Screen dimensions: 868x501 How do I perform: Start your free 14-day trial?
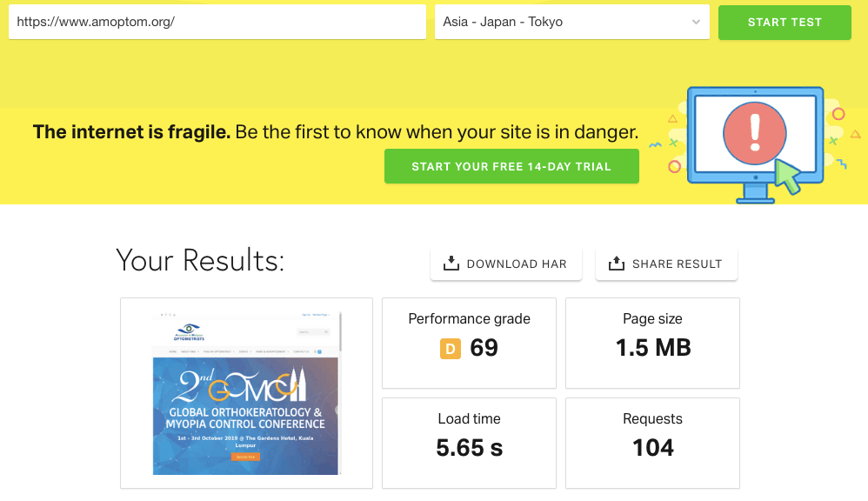(x=511, y=166)
